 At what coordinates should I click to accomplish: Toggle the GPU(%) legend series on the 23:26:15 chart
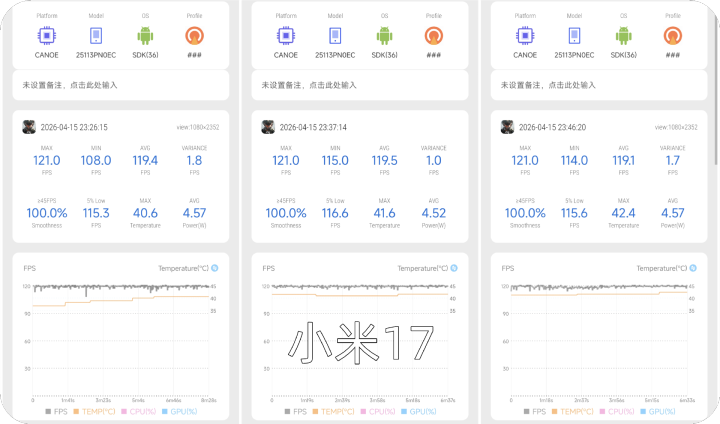tap(180, 412)
